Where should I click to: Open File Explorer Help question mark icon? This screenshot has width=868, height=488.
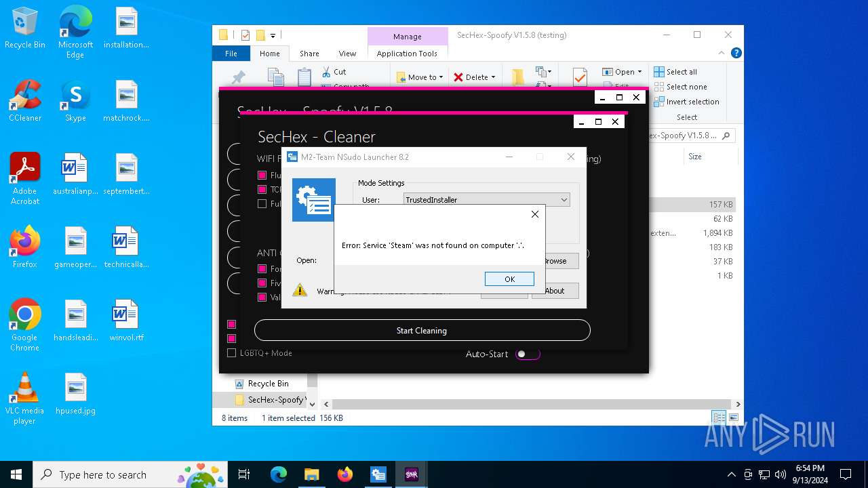point(736,53)
